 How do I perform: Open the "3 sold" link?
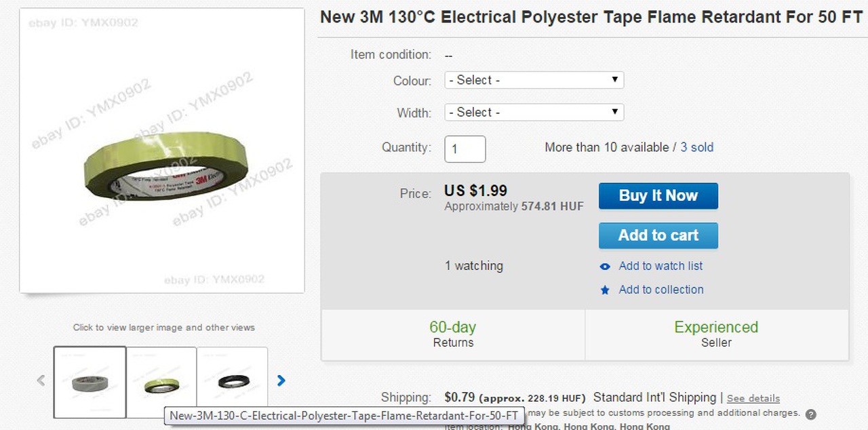click(697, 147)
